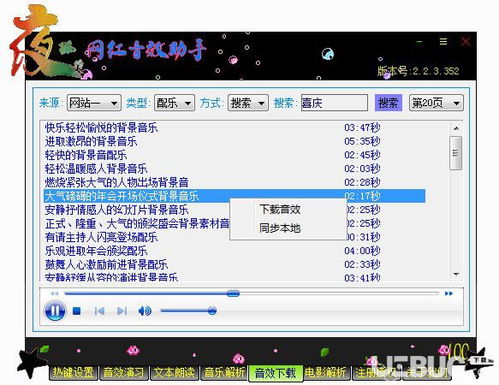Viewport: 499px width, 385px height.
Task: Click the fast-forward double-arrow icon
Action: (x=449, y=294)
